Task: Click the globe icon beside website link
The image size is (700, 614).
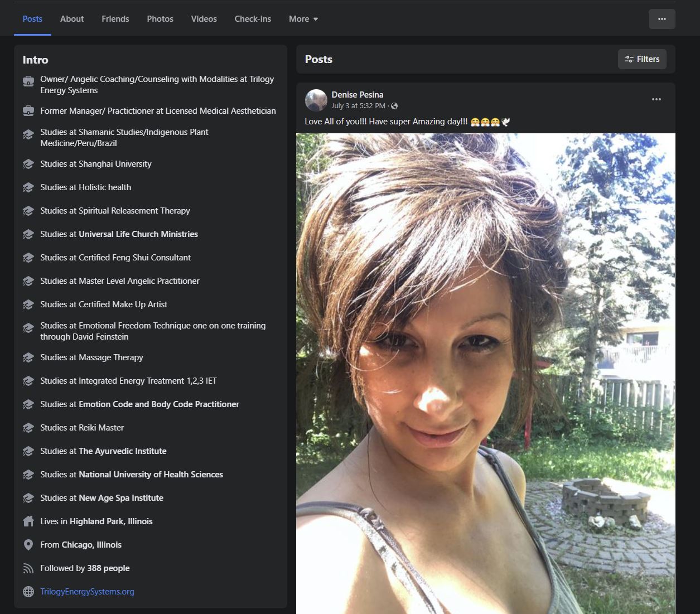Action: click(28, 592)
